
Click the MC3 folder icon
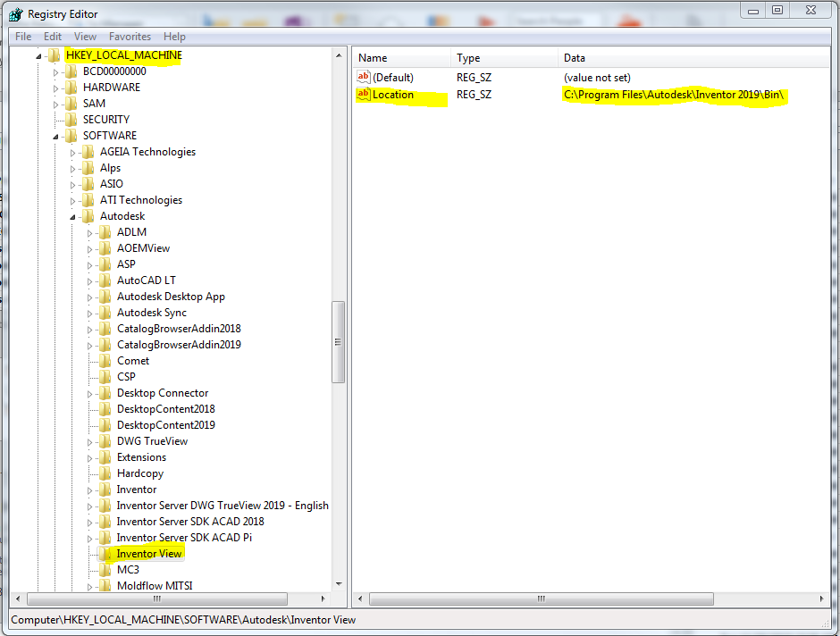point(105,570)
